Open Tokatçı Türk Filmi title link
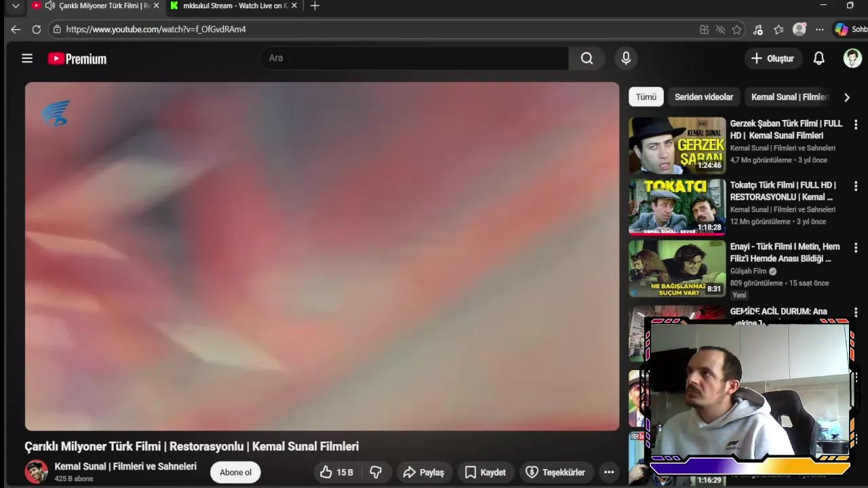 (x=784, y=191)
